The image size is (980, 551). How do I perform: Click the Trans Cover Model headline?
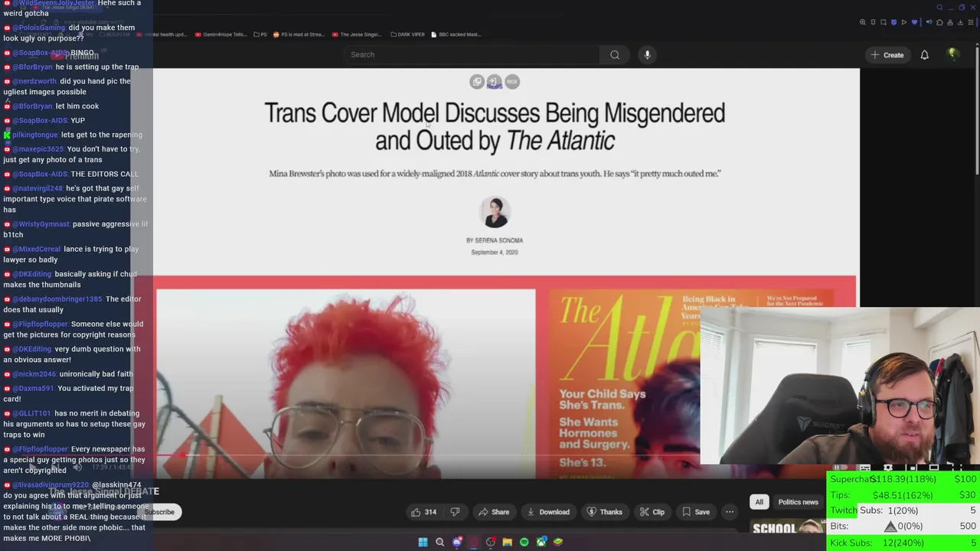pos(495,126)
